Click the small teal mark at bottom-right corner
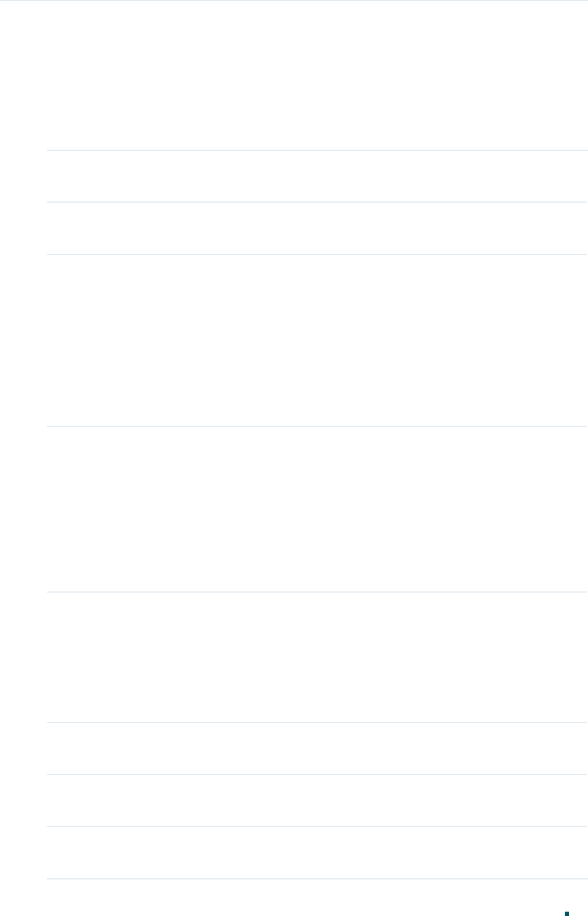Image resolution: width=588 pixels, height=917 pixels. pyautogui.click(x=567, y=913)
